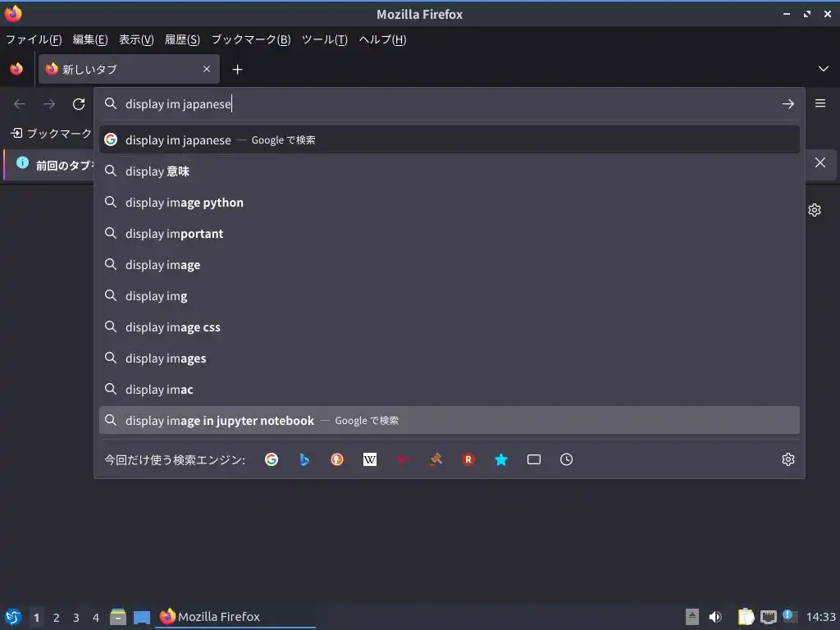Open the ブックマーク(B) menu

tap(251, 39)
